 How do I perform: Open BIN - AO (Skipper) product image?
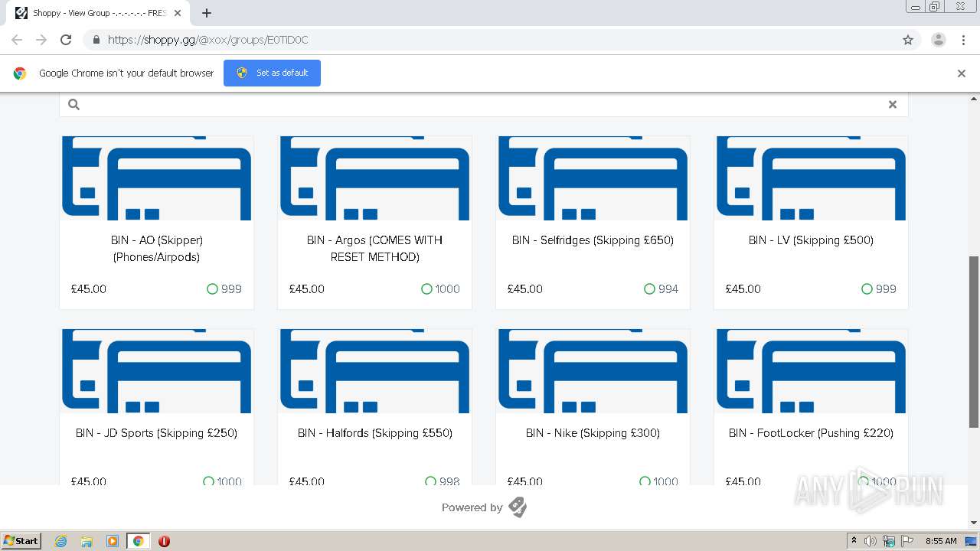tap(157, 178)
